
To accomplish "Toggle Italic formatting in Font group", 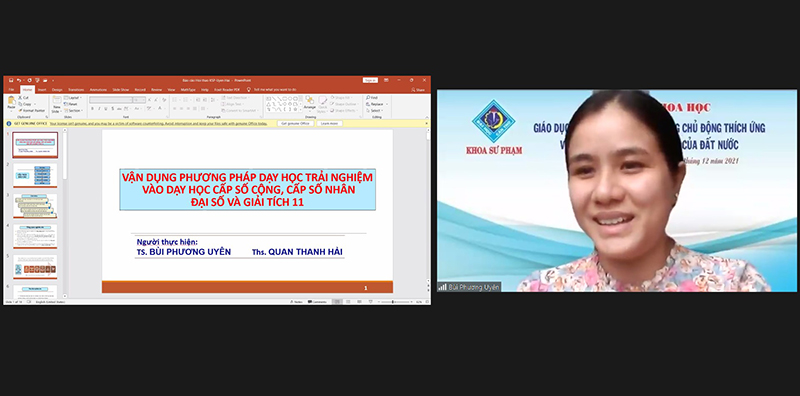I will [99, 108].
